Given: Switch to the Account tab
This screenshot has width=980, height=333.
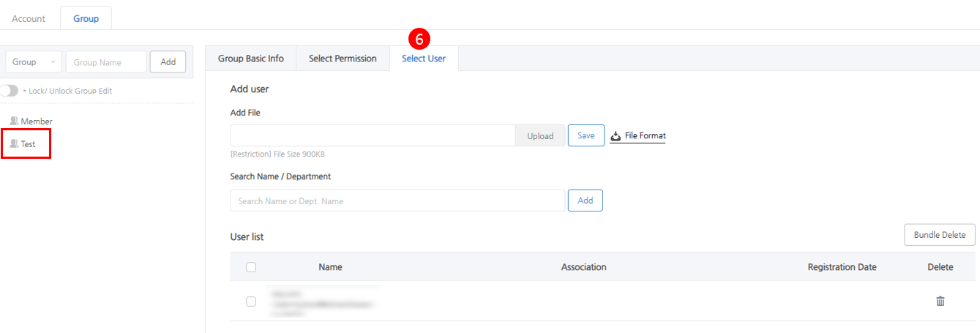Looking at the screenshot, I should coord(29,18).
